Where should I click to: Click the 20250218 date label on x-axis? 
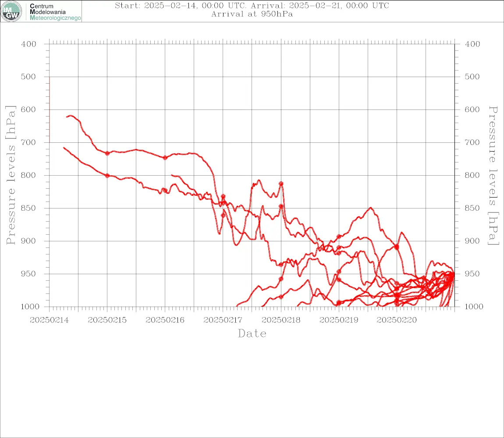pyautogui.click(x=281, y=320)
